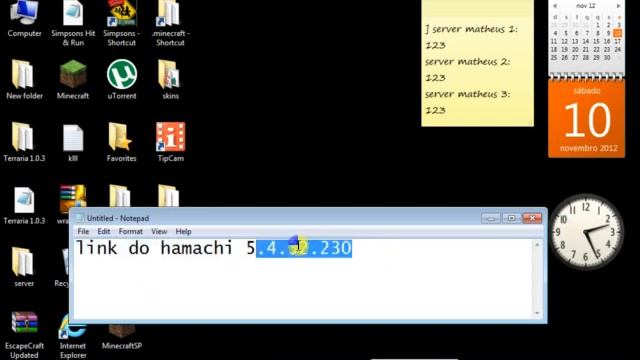Click the server matheus 2 sticky note line
Viewport: 640px width, 360px height.
pyautogui.click(x=468, y=62)
